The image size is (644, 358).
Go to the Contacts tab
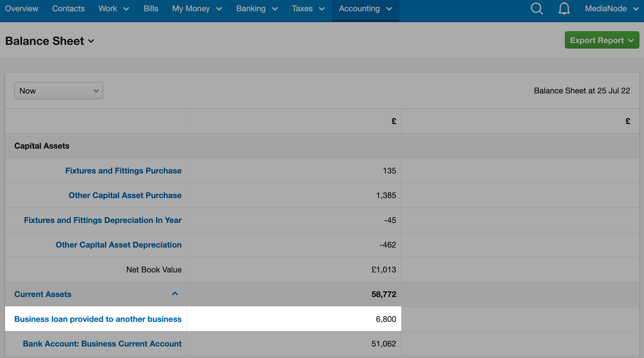(68, 9)
